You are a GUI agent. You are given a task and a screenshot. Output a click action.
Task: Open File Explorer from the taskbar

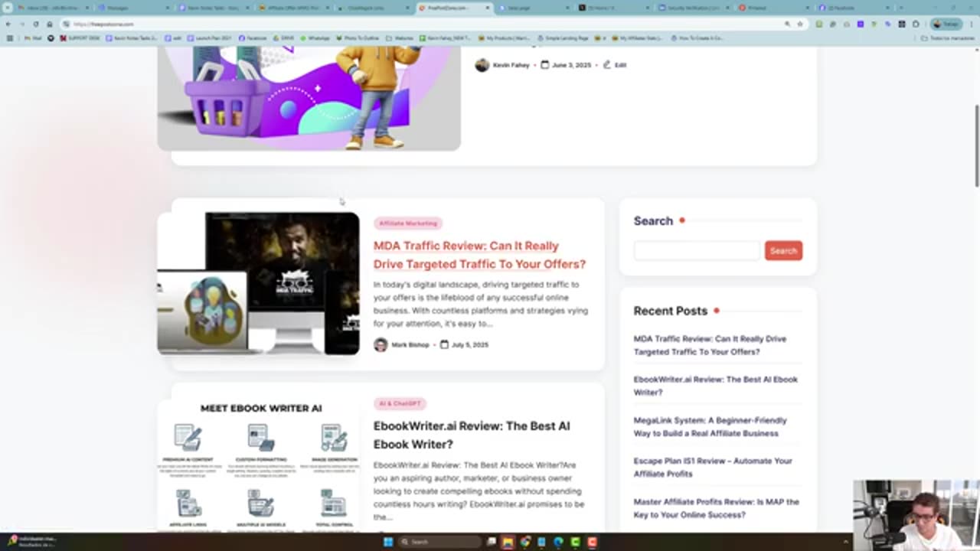coord(508,542)
